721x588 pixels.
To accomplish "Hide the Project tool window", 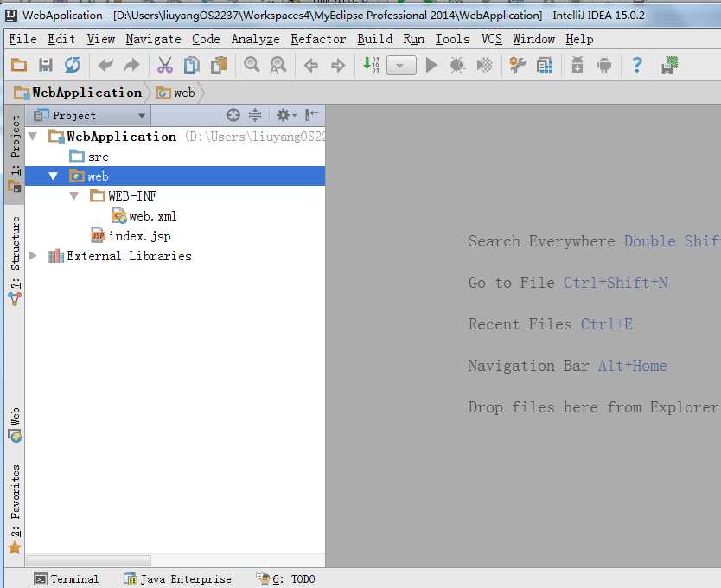I will (311, 115).
